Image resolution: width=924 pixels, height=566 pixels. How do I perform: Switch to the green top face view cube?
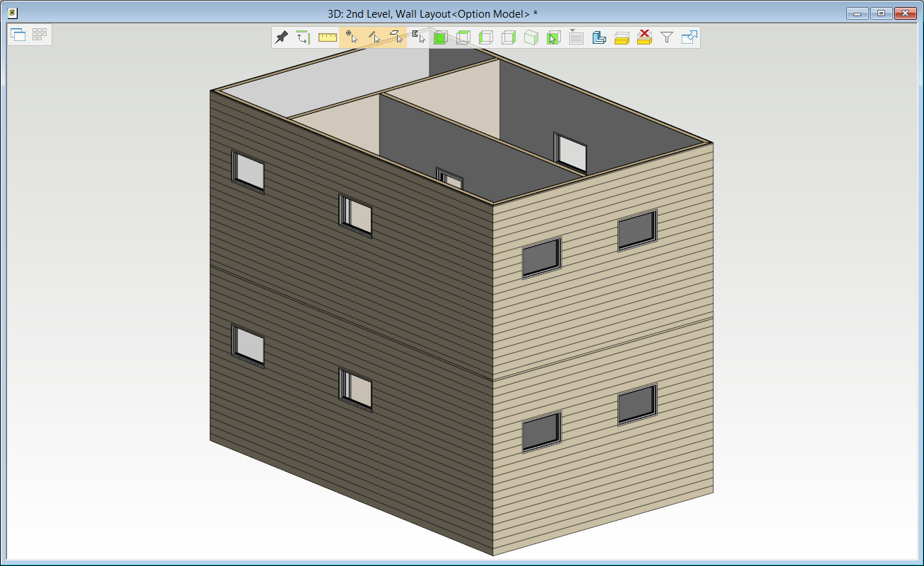[x=463, y=37]
